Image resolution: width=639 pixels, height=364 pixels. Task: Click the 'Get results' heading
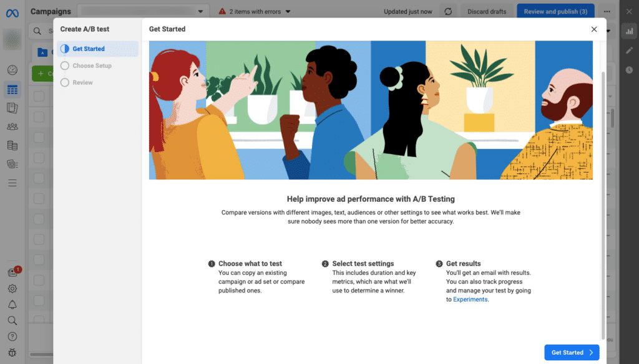[464, 264]
